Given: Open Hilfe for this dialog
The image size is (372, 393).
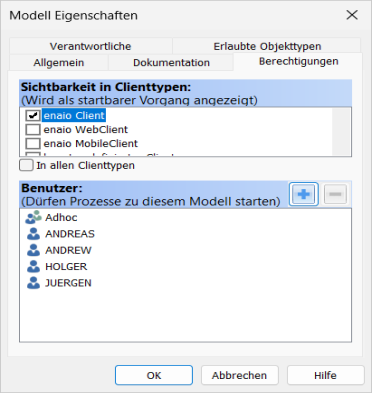Looking at the screenshot, I should click(325, 375).
